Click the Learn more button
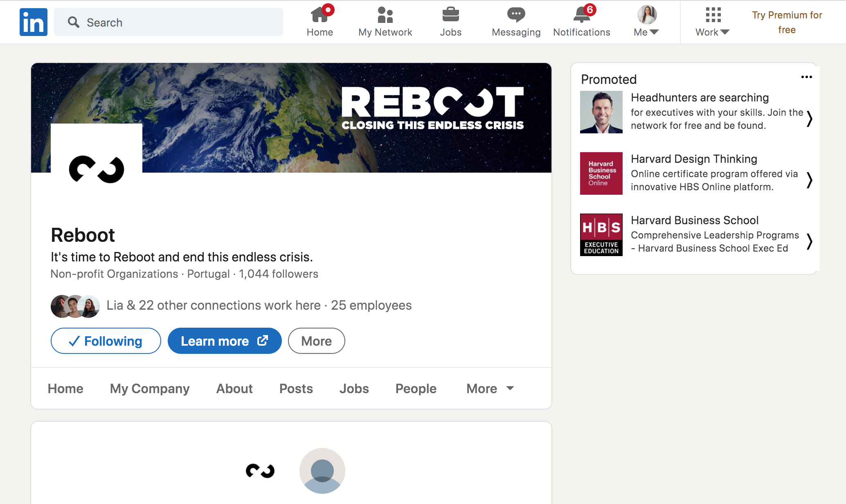The image size is (846, 504). point(225,341)
